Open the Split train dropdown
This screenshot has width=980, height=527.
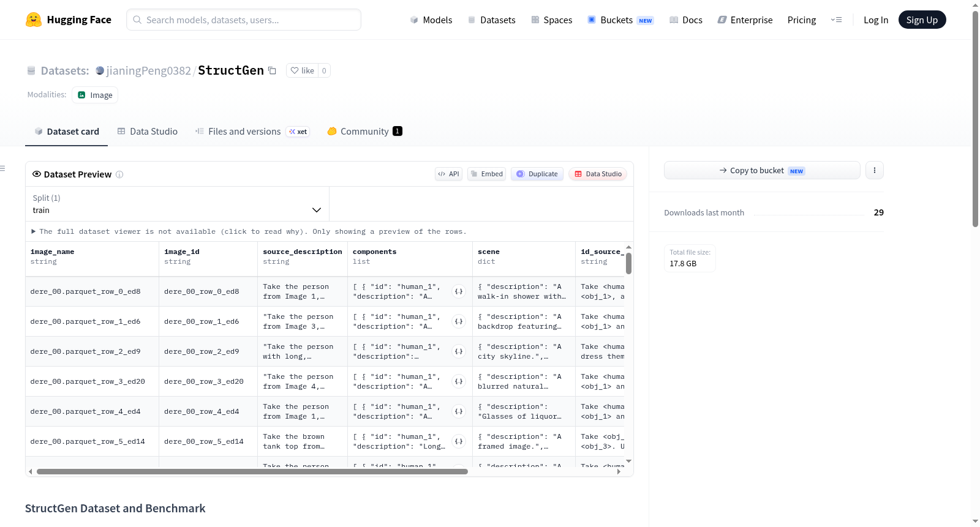point(177,204)
